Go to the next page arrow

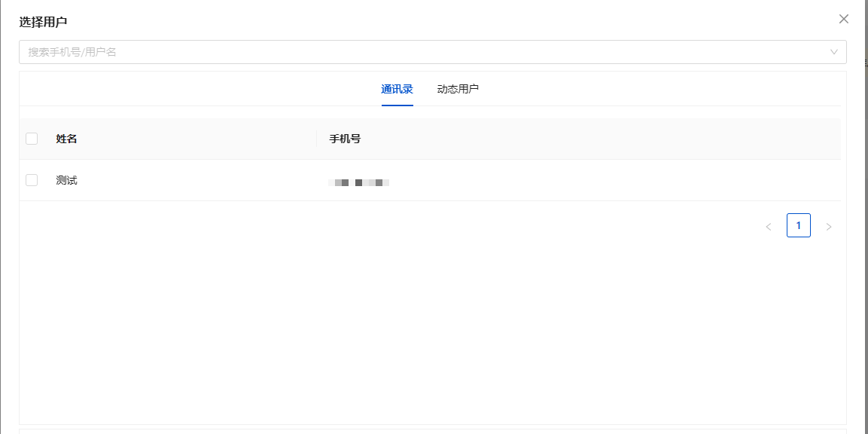coord(828,226)
